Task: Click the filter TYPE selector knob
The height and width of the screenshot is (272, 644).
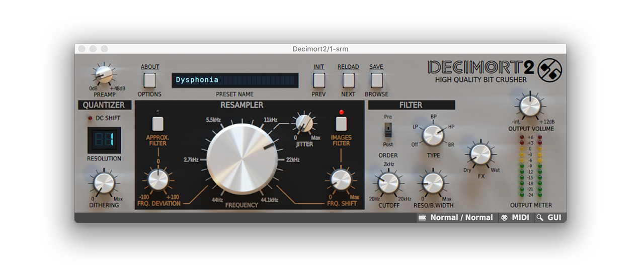Action: pyautogui.click(x=432, y=135)
